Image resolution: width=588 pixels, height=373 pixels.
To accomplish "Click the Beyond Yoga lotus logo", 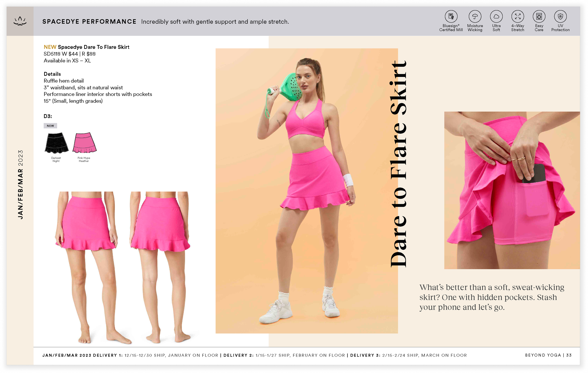I will coord(20,21).
